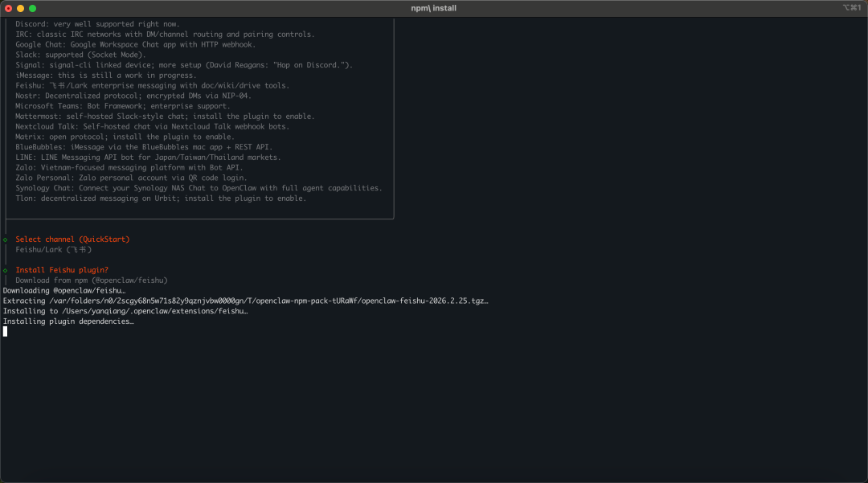Click the white block terminal cursor
This screenshot has width=868, height=483.
click(x=5, y=331)
